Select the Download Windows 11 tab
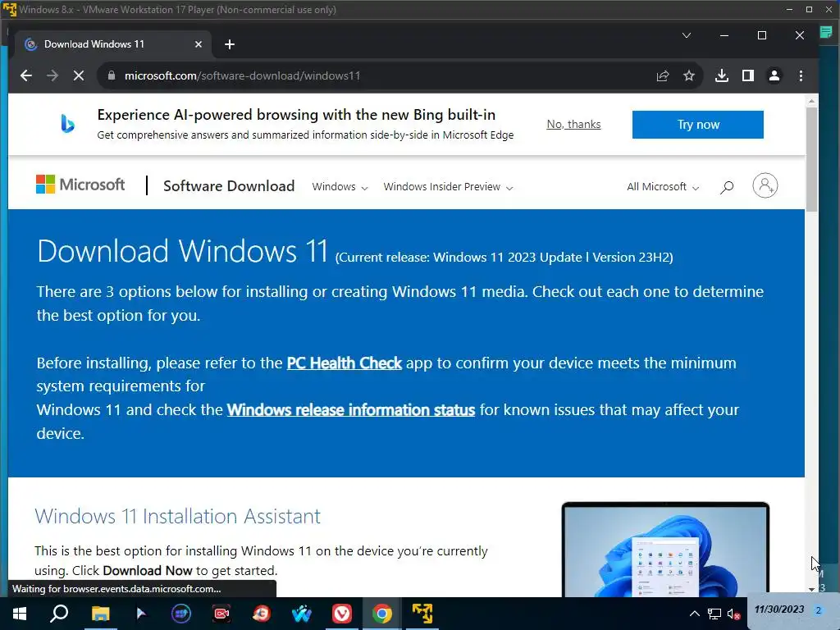This screenshot has height=630, width=840. click(x=112, y=44)
